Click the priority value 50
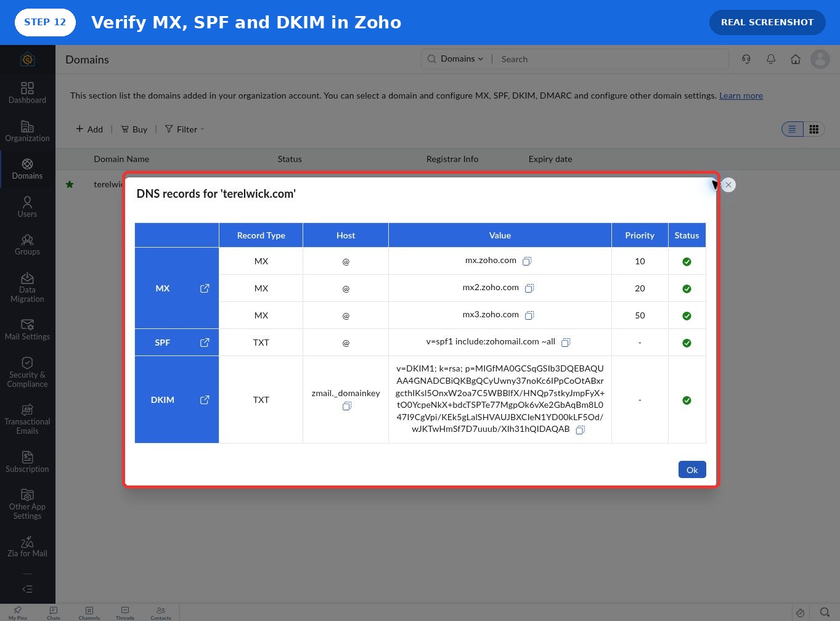Viewport: 840px width, 621px height. tap(640, 315)
